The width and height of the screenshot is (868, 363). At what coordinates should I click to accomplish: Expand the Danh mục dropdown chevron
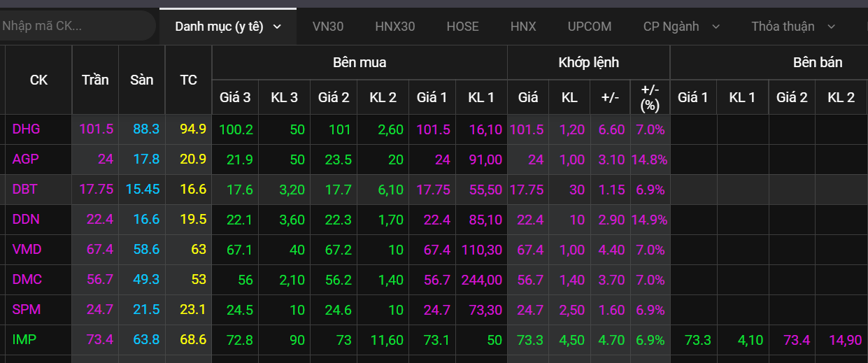[x=277, y=27]
